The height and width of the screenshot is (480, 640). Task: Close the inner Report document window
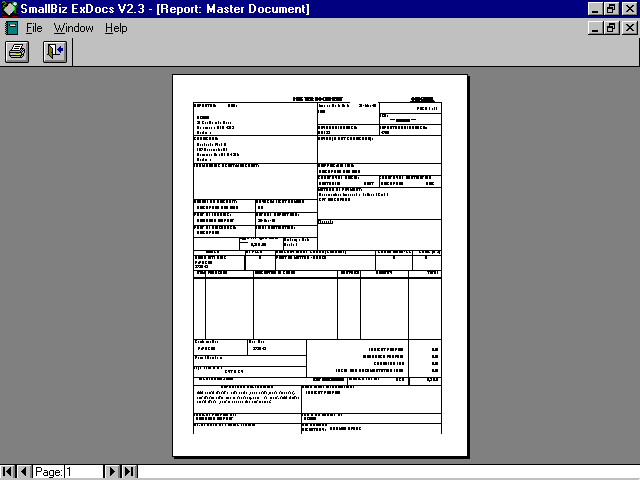tap(629, 28)
